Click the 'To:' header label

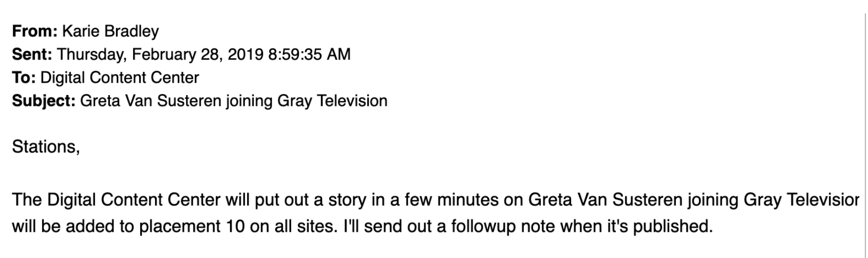[x=24, y=78]
